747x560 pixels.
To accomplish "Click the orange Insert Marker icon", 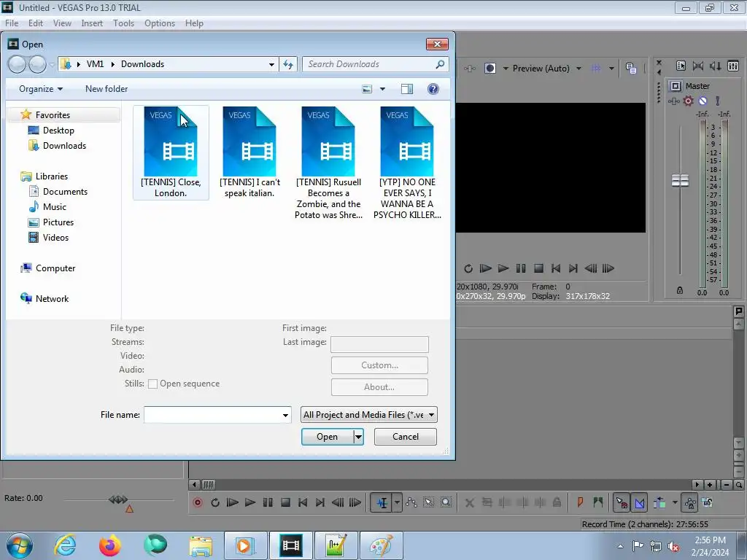I will (x=580, y=502).
